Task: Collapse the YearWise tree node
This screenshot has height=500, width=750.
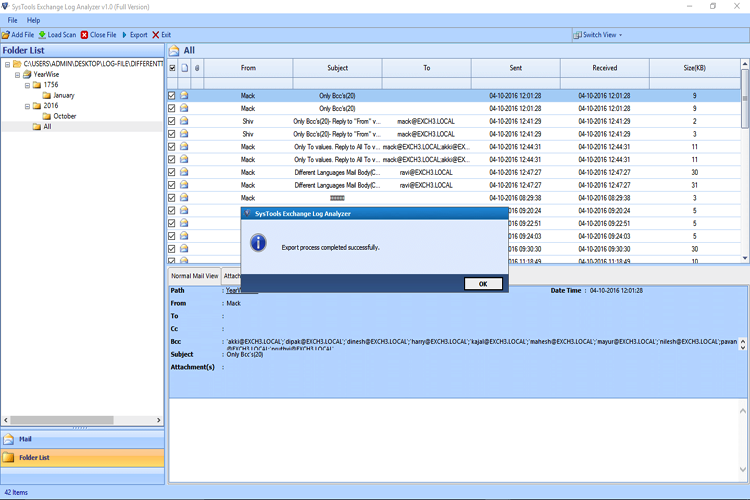Action: [17, 75]
